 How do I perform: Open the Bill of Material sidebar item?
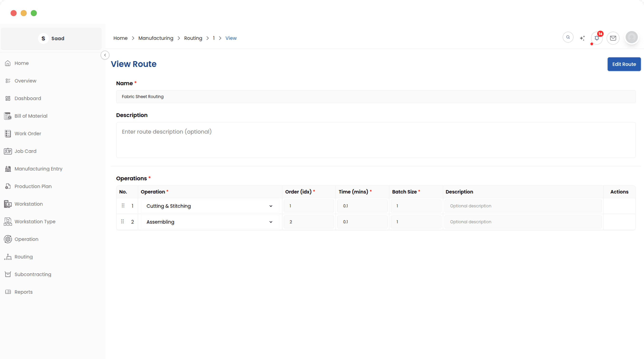click(x=31, y=116)
